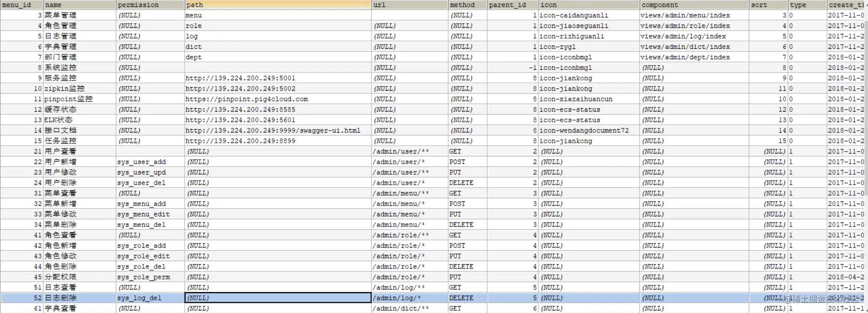Click the sys_role_perm permission cell
The height and width of the screenshot is (313, 868).
click(150, 277)
